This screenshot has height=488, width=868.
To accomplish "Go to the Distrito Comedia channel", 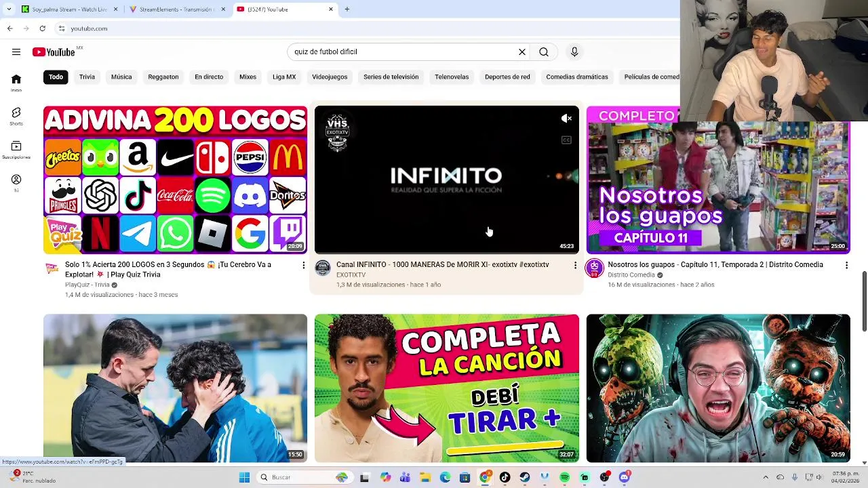I will (x=631, y=275).
